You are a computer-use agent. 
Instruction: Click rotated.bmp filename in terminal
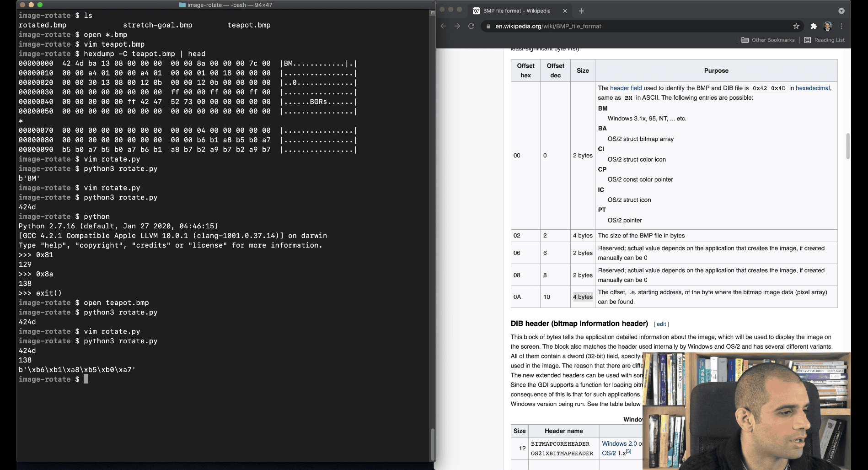click(43, 25)
